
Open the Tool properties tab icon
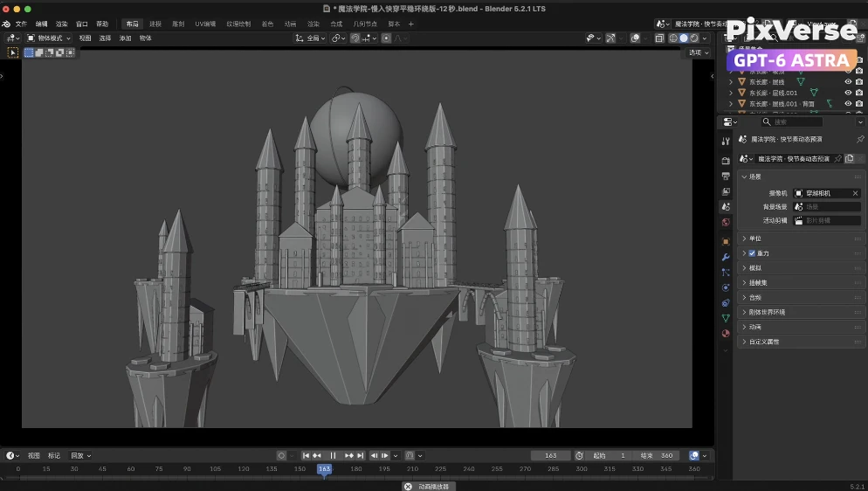click(726, 142)
